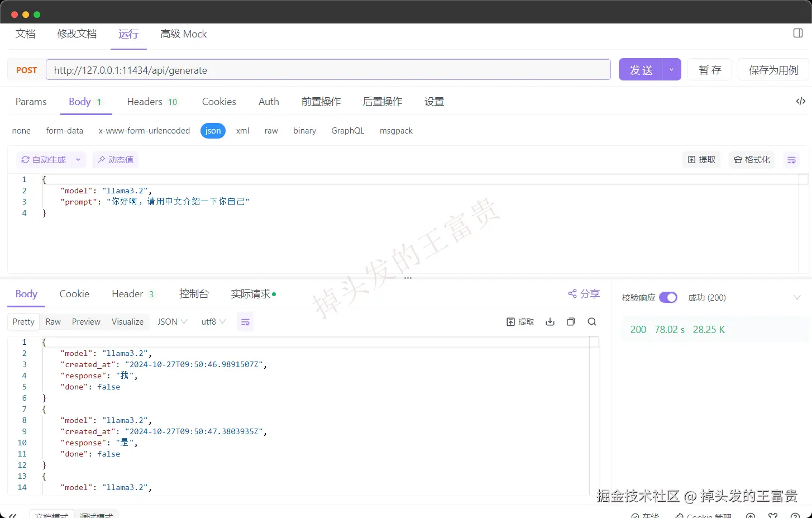Image resolution: width=812 pixels, height=518 pixels.
Task: Insert a 动态值 dynamic value
Action: pyautogui.click(x=116, y=160)
